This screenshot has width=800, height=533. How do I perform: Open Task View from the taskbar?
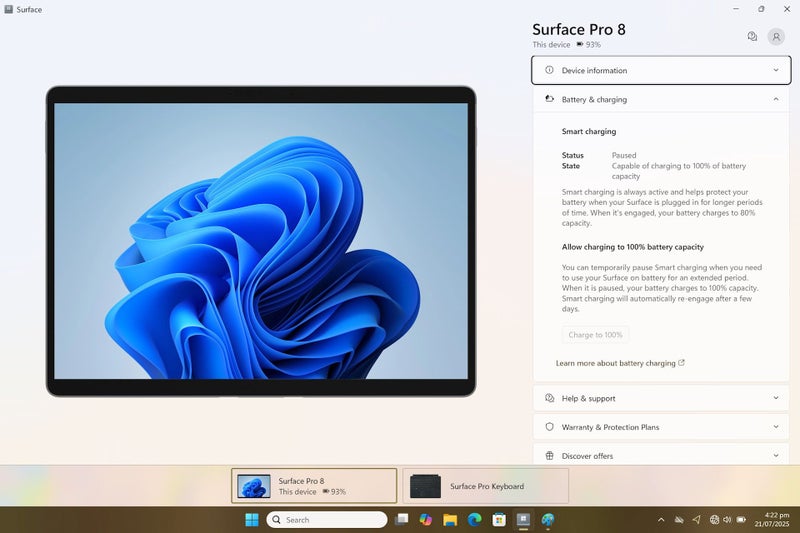coord(402,520)
